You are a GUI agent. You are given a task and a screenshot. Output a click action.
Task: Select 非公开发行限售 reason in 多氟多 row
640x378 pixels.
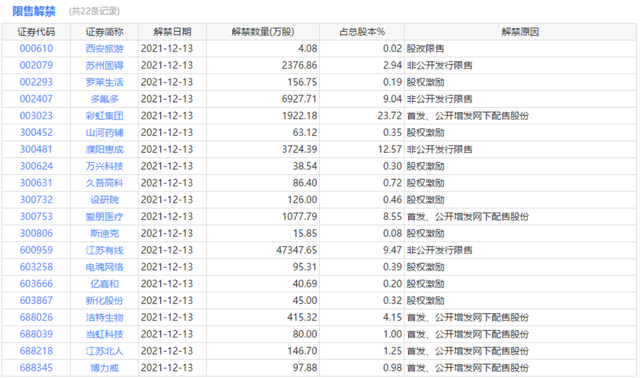tap(440, 99)
